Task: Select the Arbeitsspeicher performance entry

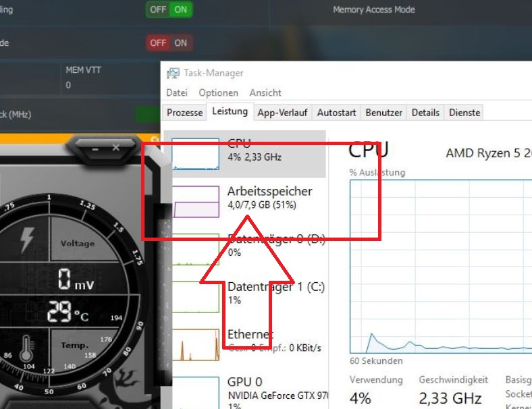Action: pos(245,201)
